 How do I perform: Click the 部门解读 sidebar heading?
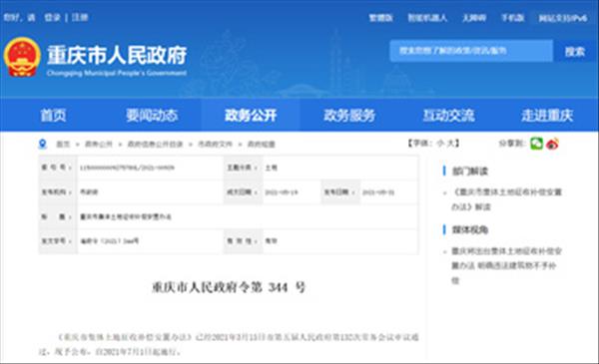point(470,172)
